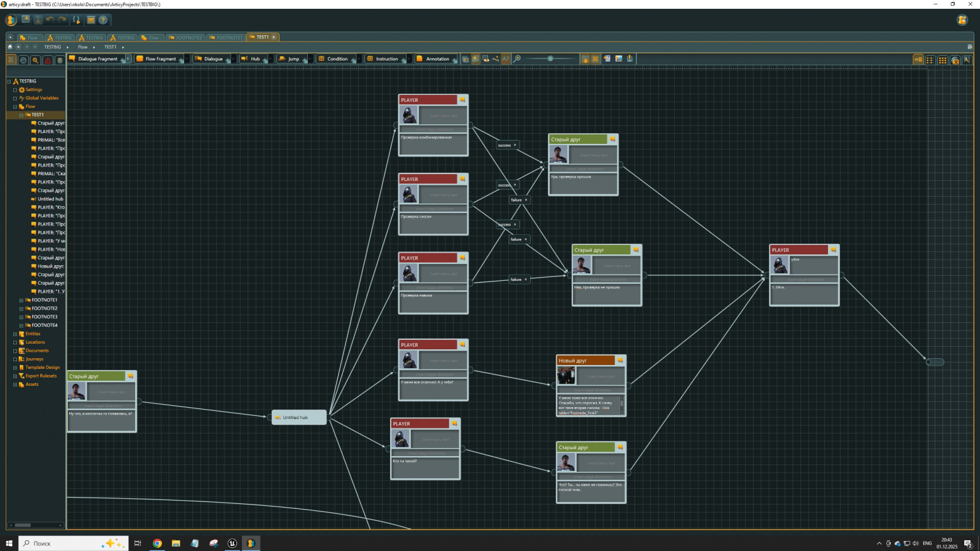This screenshot has width=980, height=551.
Task: Click the red warning conflicts icon
Action: point(48,60)
